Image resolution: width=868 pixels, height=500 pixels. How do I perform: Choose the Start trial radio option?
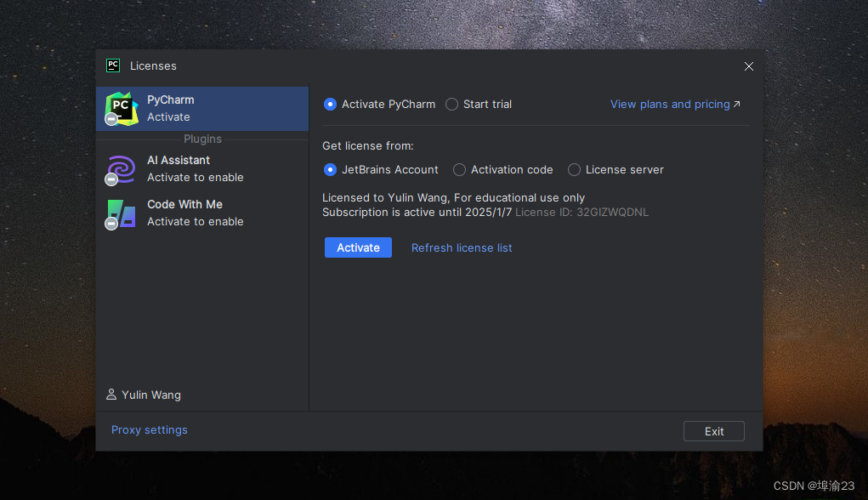tap(451, 104)
